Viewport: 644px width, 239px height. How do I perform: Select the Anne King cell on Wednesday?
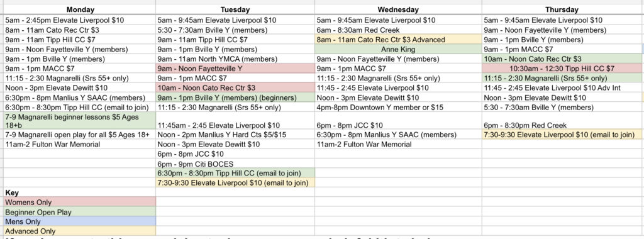398,49
